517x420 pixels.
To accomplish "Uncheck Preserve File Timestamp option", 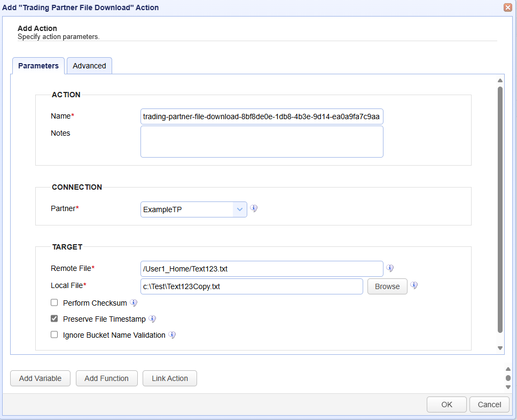I will 54,318.
